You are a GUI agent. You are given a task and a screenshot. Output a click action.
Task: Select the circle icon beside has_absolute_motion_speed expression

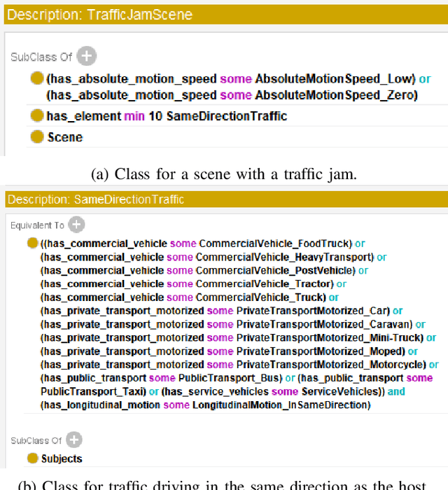37,78
